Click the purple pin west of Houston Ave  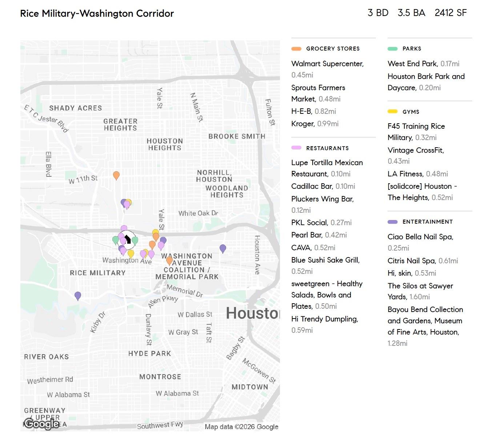coord(223,249)
